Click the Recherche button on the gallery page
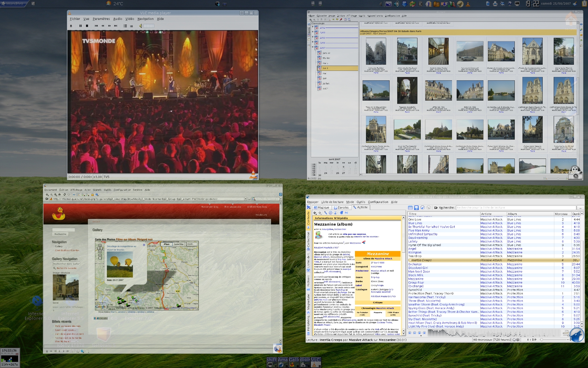The image size is (588, 368). [x=60, y=234]
